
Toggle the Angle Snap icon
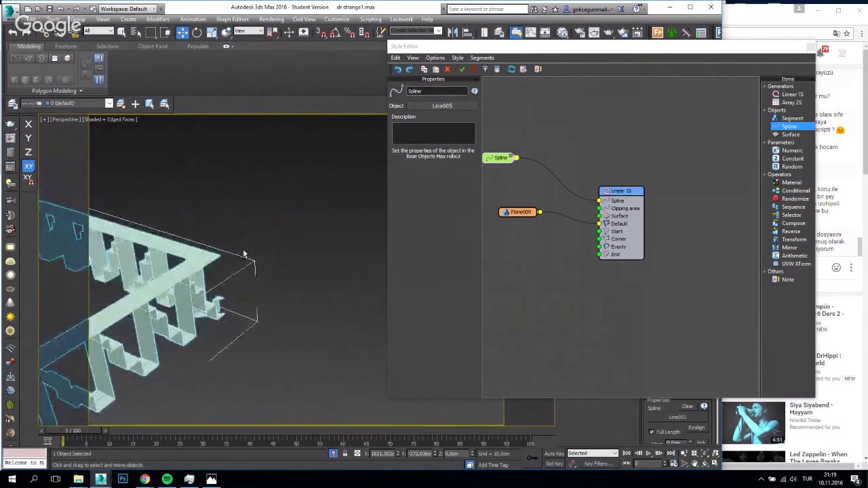click(x=335, y=33)
